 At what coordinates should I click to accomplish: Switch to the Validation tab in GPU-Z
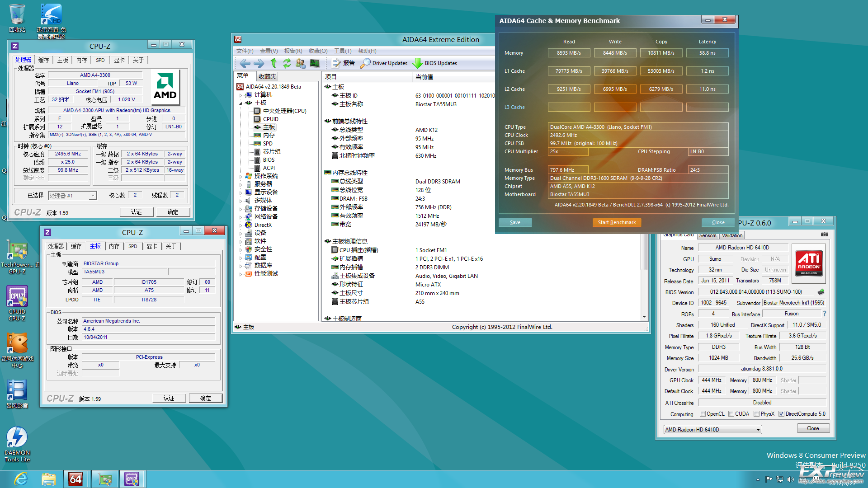click(x=732, y=235)
